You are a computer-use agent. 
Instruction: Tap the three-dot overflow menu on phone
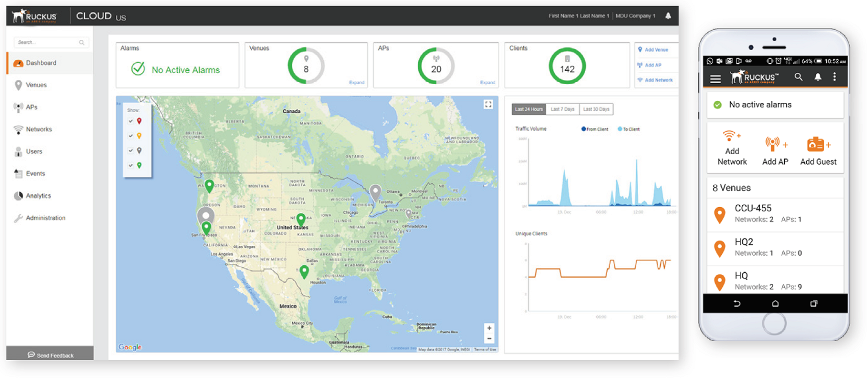(x=835, y=77)
